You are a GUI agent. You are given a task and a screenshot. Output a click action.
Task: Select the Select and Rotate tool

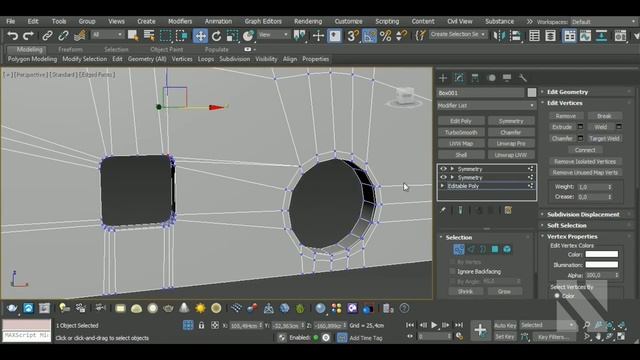216,36
